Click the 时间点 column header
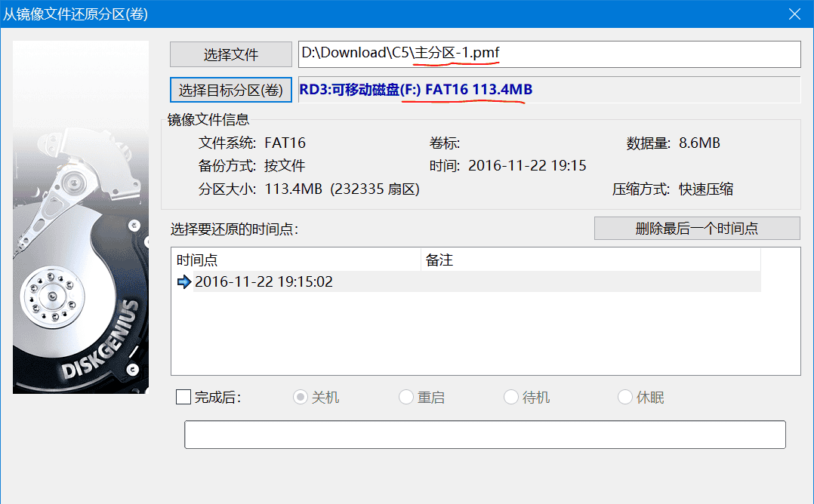This screenshot has height=504, width=814. coord(295,260)
